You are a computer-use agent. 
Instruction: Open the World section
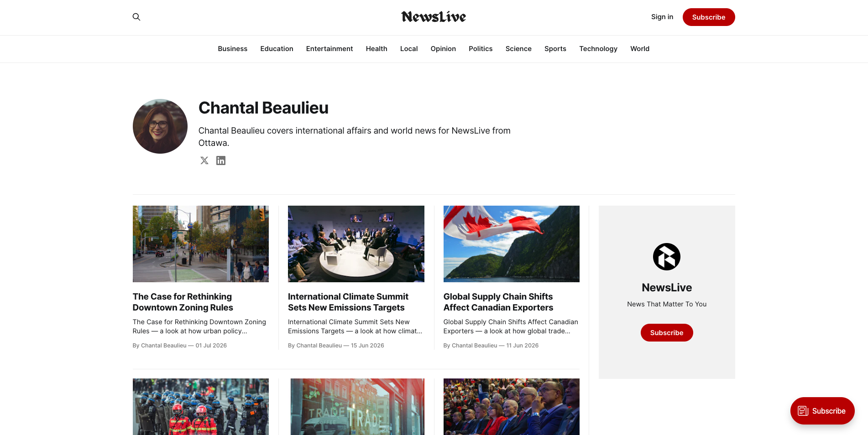coord(640,49)
